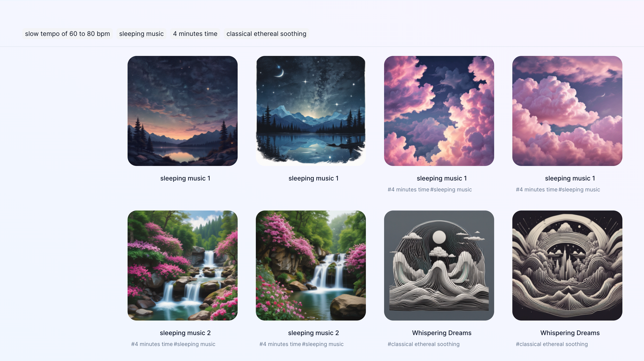Click 'Whispering Dreams' title under dark arch artwork

[x=570, y=333]
